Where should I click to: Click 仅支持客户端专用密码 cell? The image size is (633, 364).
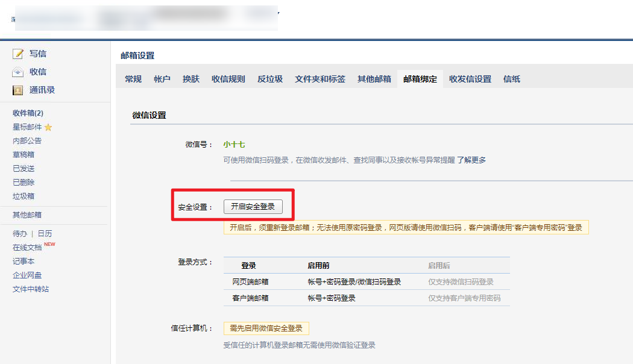pyautogui.click(x=464, y=298)
